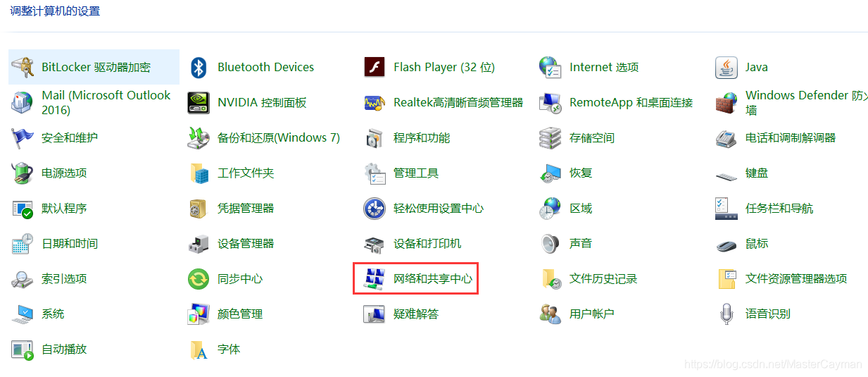The height and width of the screenshot is (377, 868).
Task: Go to the 系统 text link
Action: coord(53,314)
